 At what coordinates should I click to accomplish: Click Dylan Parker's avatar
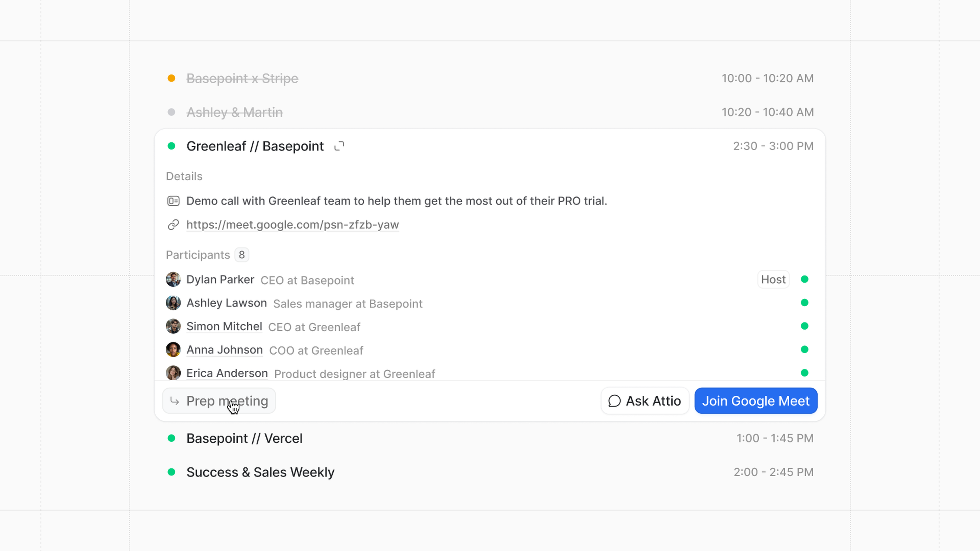[x=173, y=280]
